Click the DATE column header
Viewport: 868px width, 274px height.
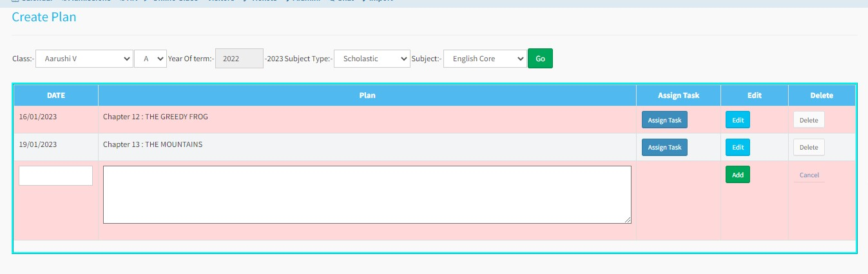56,95
